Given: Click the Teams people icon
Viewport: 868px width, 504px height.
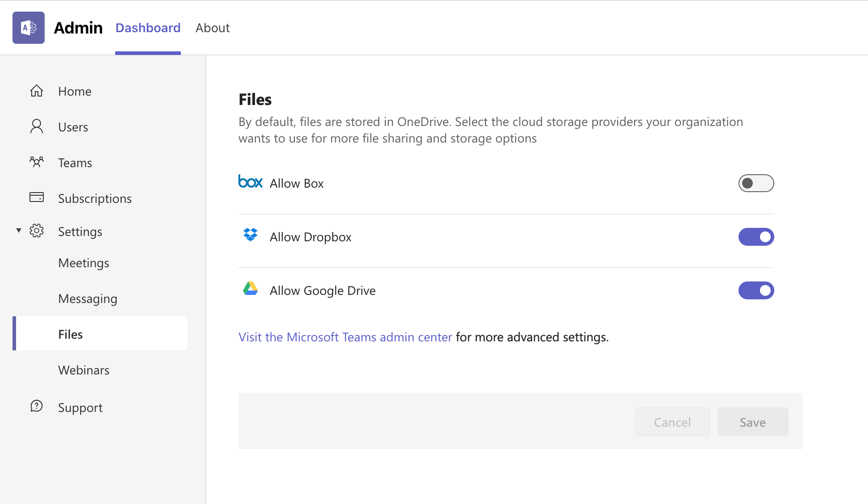Looking at the screenshot, I should [37, 162].
